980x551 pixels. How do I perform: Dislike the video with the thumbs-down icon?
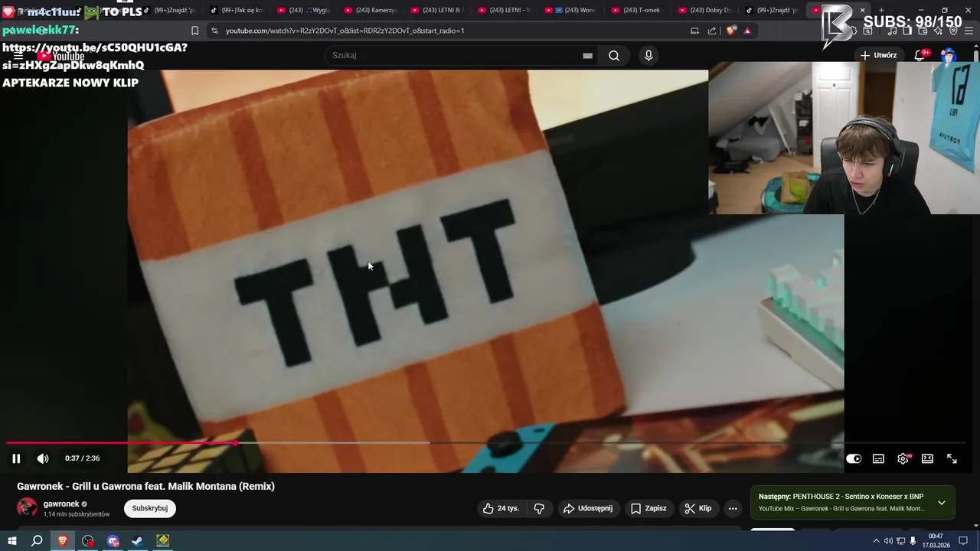tap(539, 508)
